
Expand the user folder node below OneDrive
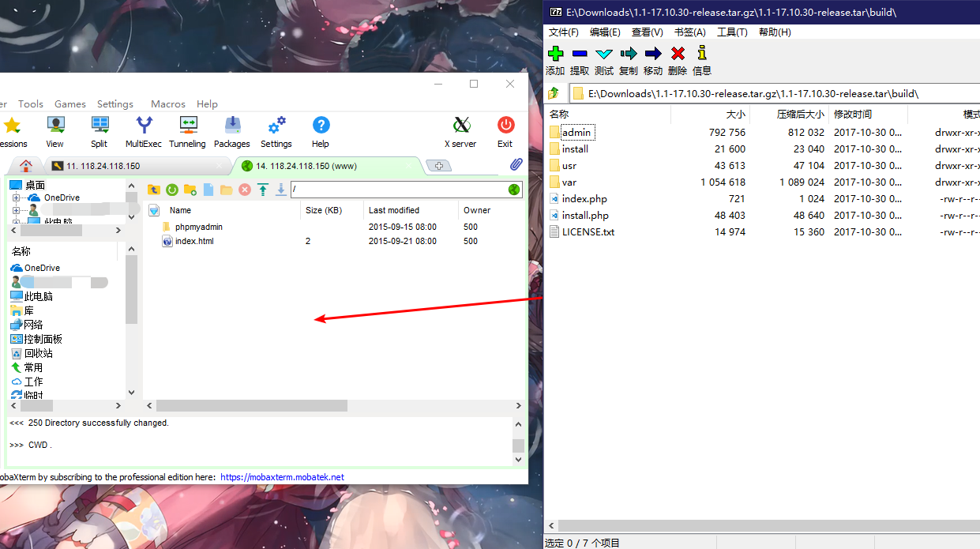[x=16, y=211]
